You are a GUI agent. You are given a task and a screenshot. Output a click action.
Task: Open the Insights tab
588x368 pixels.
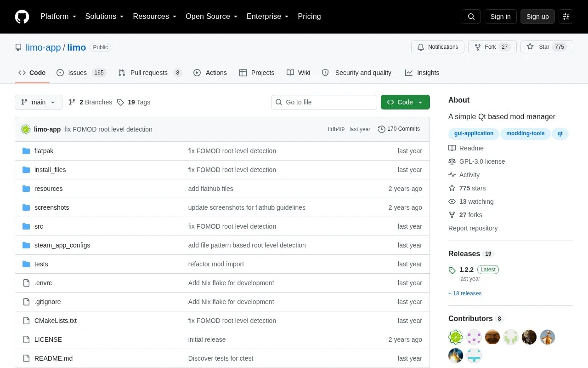422,73
